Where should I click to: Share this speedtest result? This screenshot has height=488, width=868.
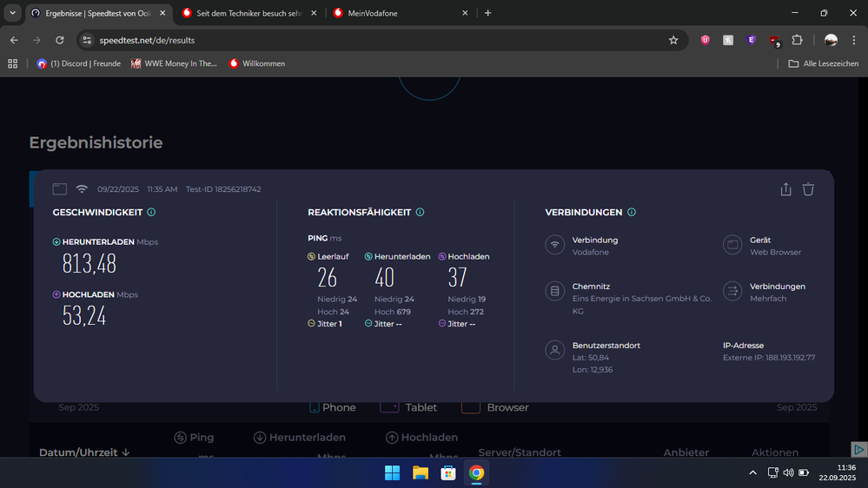[785, 189]
